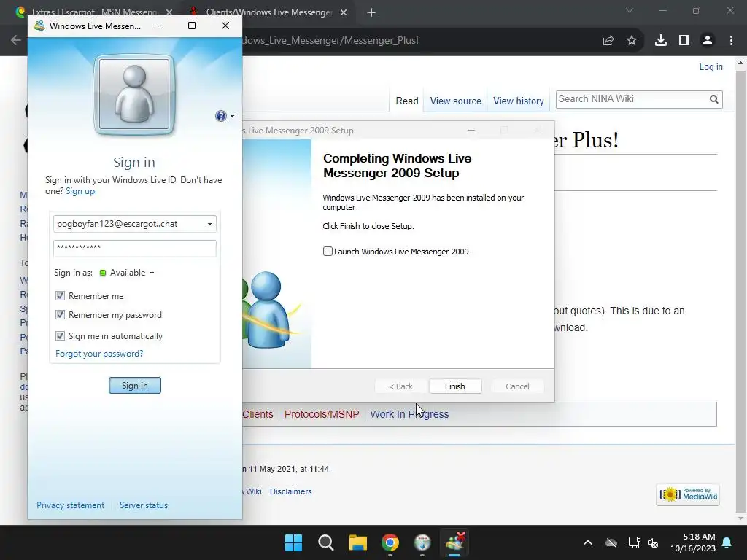Open the Clients link in the wiki navbox

point(258,414)
